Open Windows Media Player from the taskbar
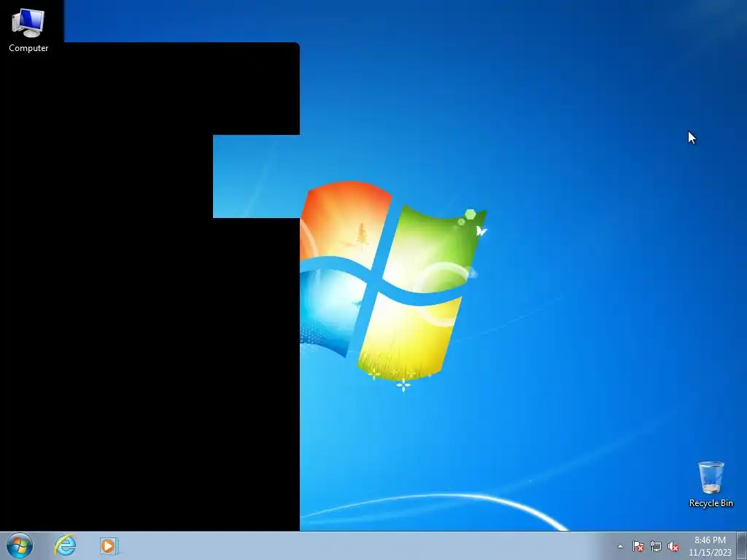Viewport: 747px width, 560px height. tap(109, 545)
